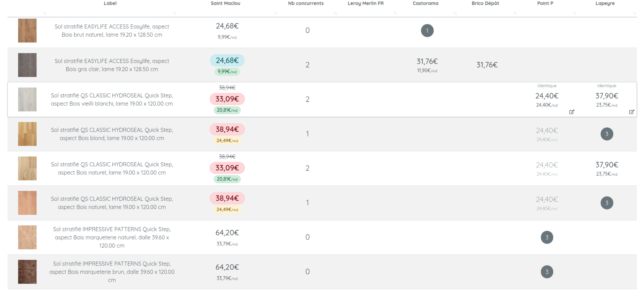The height and width of the screenshot is (292, 644).
Task: Click the Lapeyre badge 3 in the 38,94€ Bois naturel row
Action: pos(607,203)
